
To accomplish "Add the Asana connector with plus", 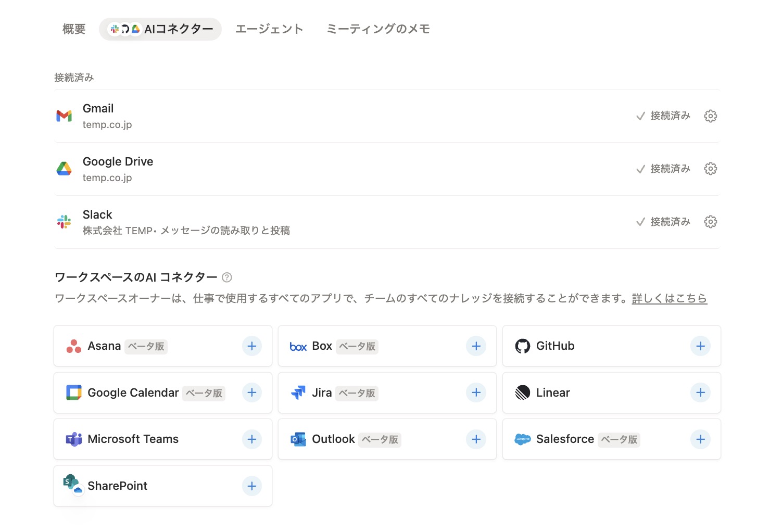I will [x=252, y=346].
